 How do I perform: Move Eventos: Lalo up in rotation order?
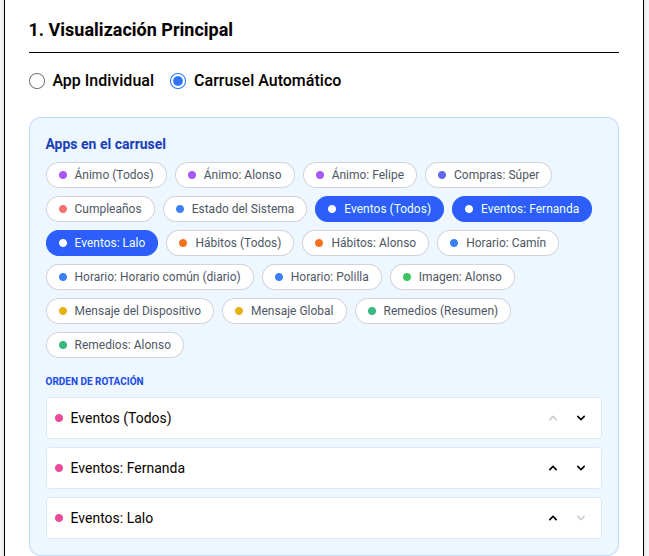coord(553,518)
